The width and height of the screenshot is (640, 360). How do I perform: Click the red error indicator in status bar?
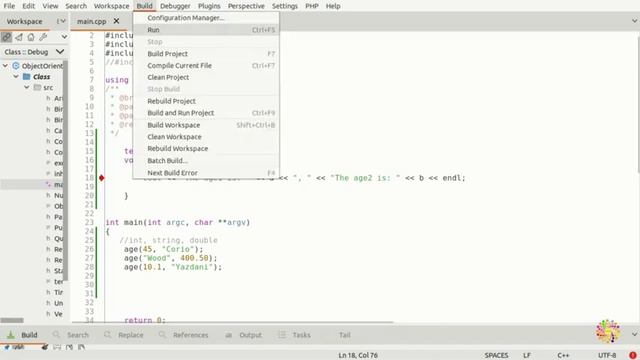633,356
